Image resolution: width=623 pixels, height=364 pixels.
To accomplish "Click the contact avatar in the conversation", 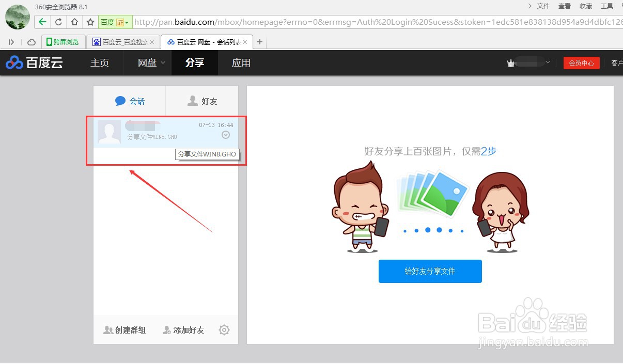I will pos(109,133).
